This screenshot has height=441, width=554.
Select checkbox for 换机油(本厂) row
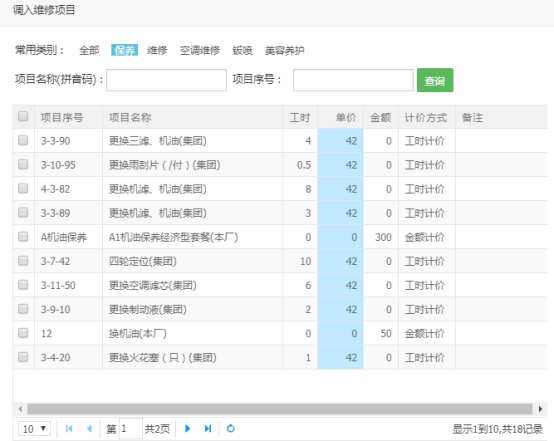tap(23, 333)
